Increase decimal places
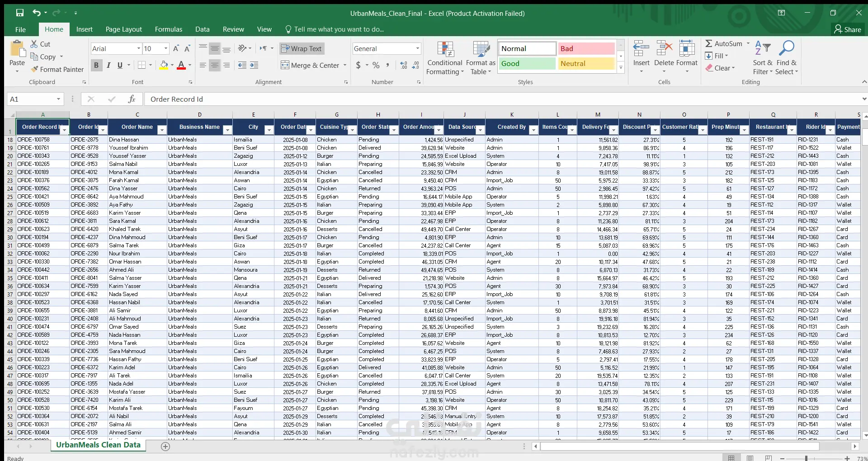Screen dimensions: 868x461 [x=404, y=65]
